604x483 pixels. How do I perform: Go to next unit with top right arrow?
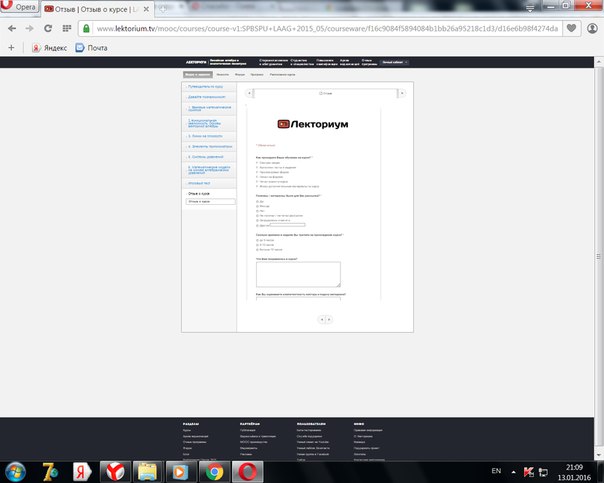[x=402, y=93]
